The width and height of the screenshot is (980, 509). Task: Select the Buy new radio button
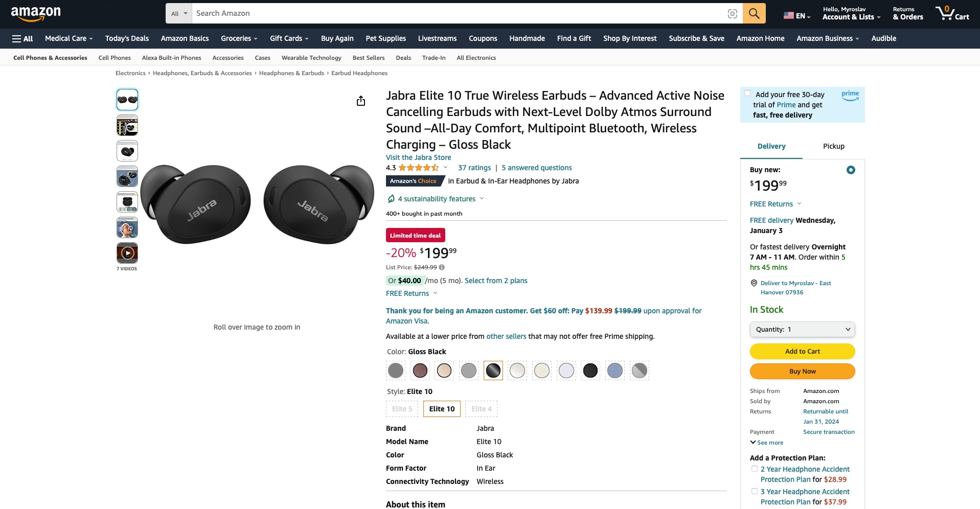pos(851,170)
